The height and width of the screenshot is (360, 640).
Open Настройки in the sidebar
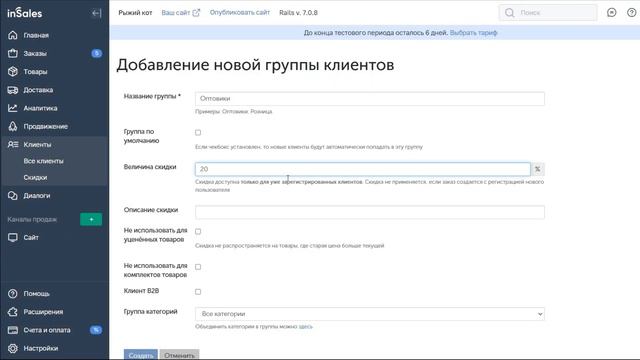point(40,348)
